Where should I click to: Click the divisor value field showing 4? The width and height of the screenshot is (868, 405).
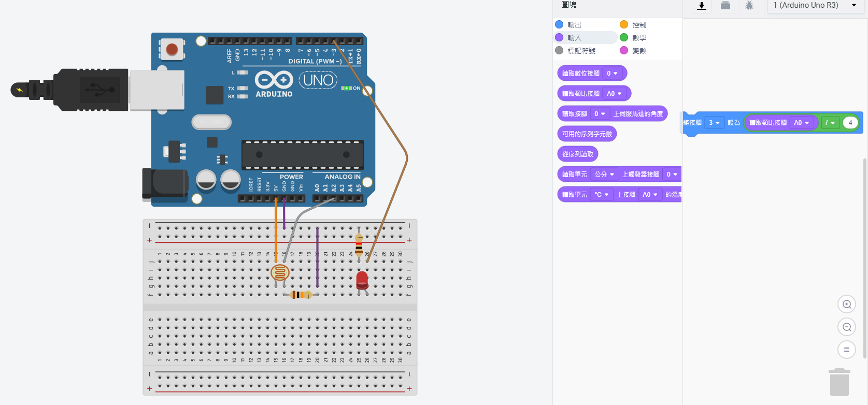850,123
